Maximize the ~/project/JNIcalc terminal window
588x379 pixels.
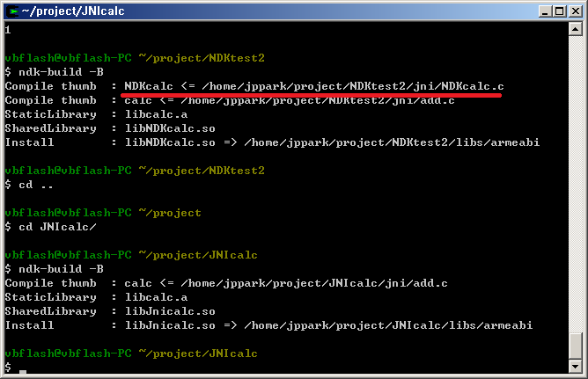559,11
